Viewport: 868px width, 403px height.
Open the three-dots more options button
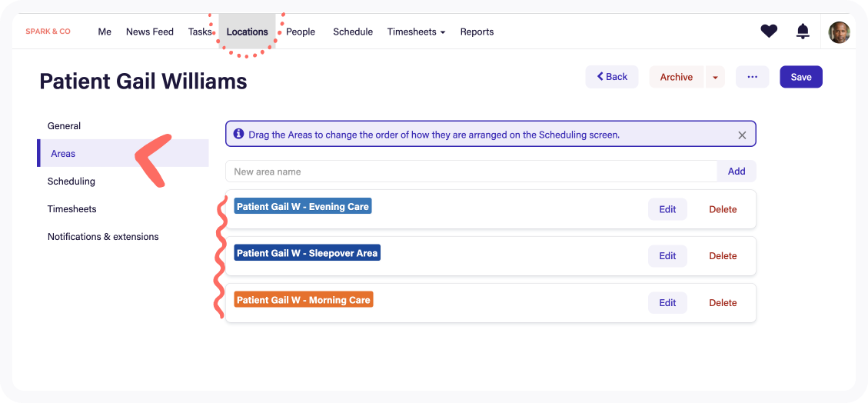pyautogui.click(x=752, y=77)
